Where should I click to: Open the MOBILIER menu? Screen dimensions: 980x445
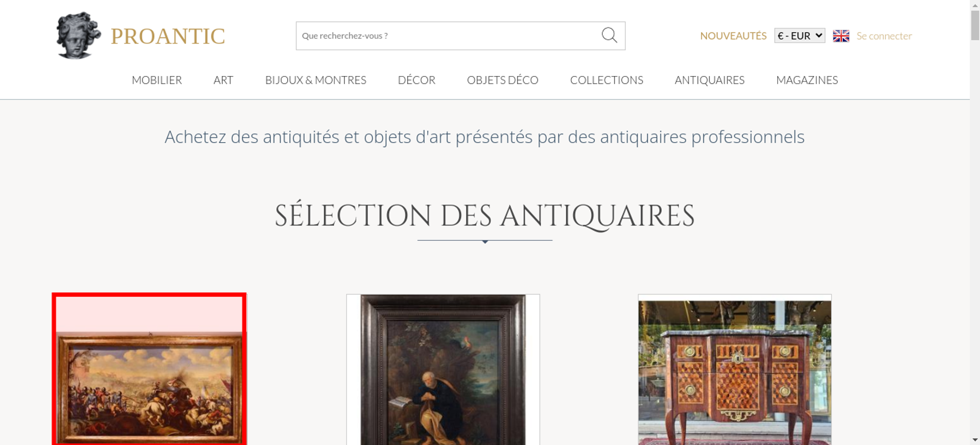pos(157,80)
